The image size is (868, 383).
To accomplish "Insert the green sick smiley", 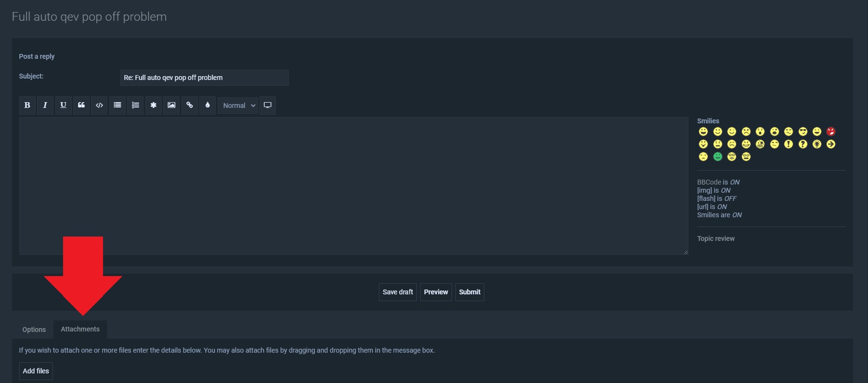I will point(717,157).
